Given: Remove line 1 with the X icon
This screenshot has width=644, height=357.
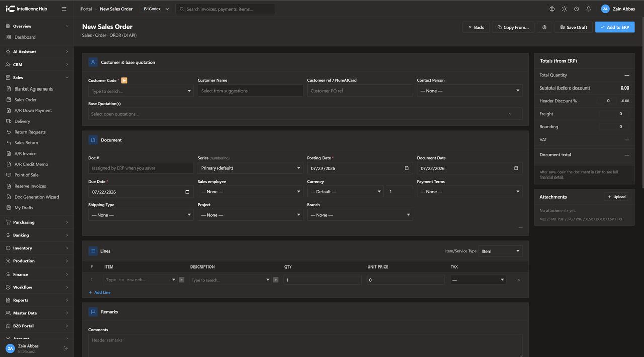Looking at the screenshot, I should (519, 280).
